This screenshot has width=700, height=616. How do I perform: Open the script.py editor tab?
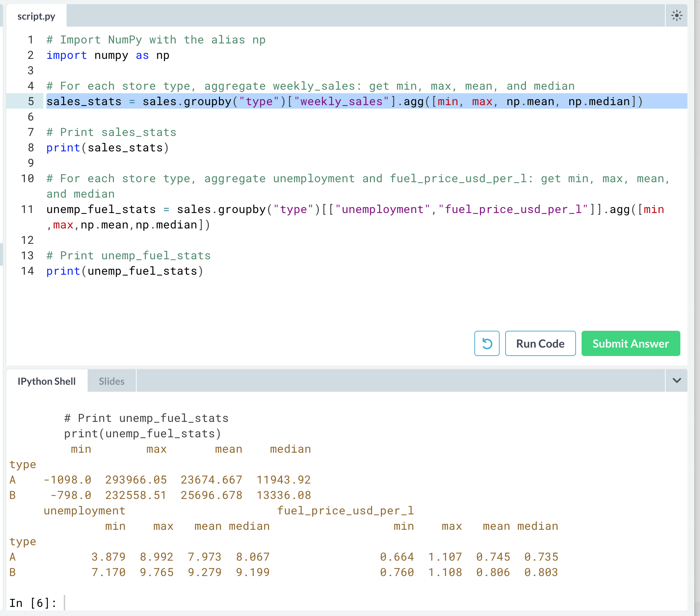36,16
